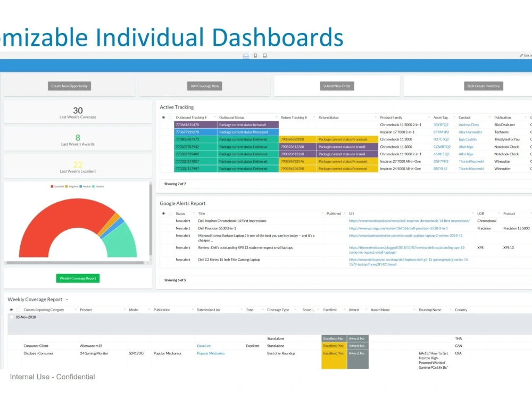
Task: Select the Last Week's Awards 8 tile
Action: (78, 139)
